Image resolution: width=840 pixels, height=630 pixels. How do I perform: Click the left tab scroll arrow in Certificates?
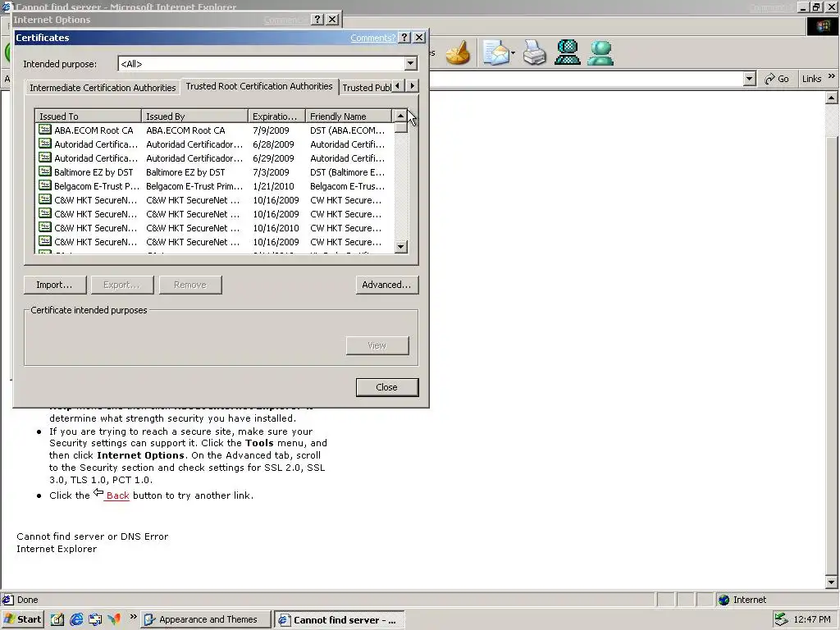tap(398, 85)
